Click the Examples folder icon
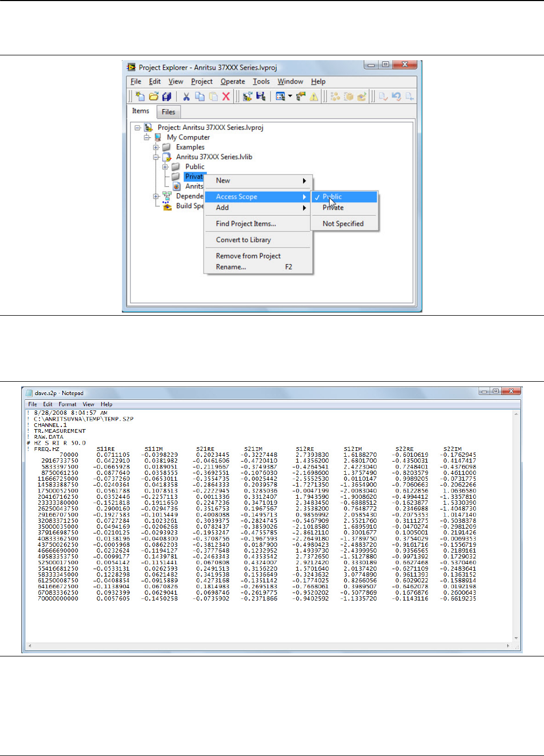The image size is (544, 756). [x=167, y=147]
